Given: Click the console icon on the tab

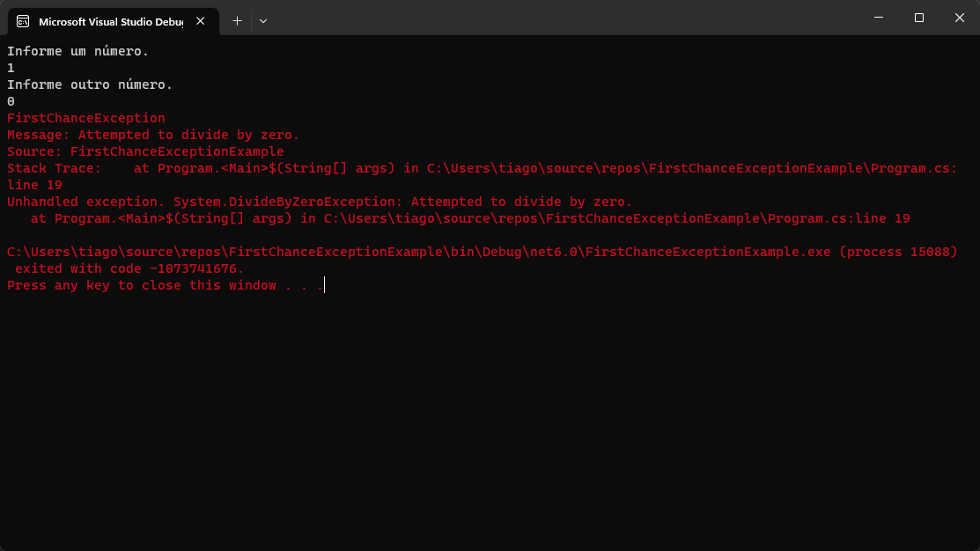Looking at the screenshot, I should (23, 21).
